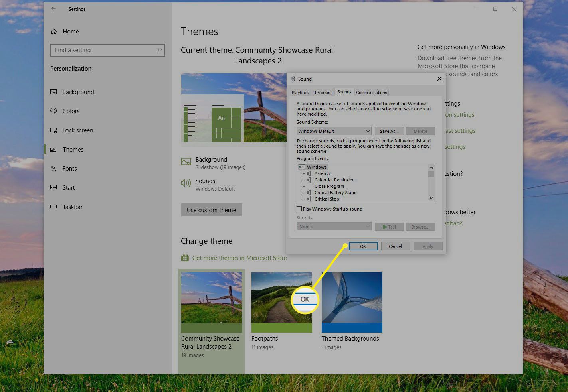The height and width of the screenshot is (392, 568).
Task: Open Colors in Personalization sidebar
Action: (x=71, y=111)
